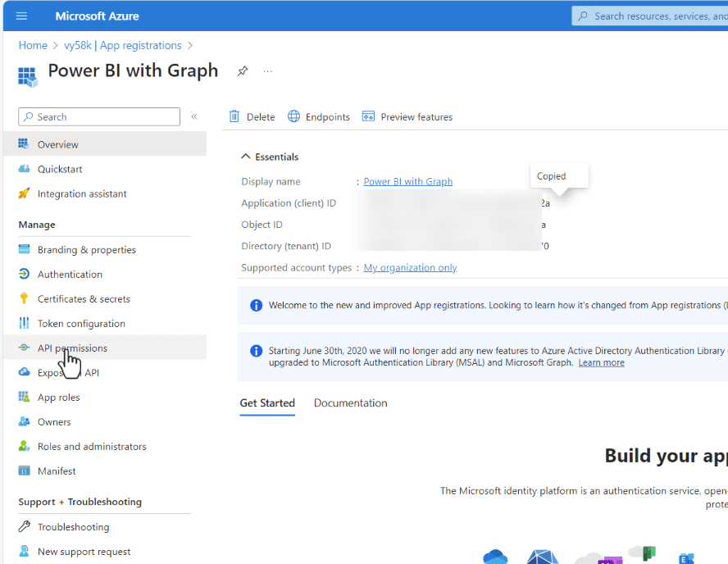The width and height of the screenshot is (728, 564).
Task: Click the Learn more link
Action: tap(601, 362)
